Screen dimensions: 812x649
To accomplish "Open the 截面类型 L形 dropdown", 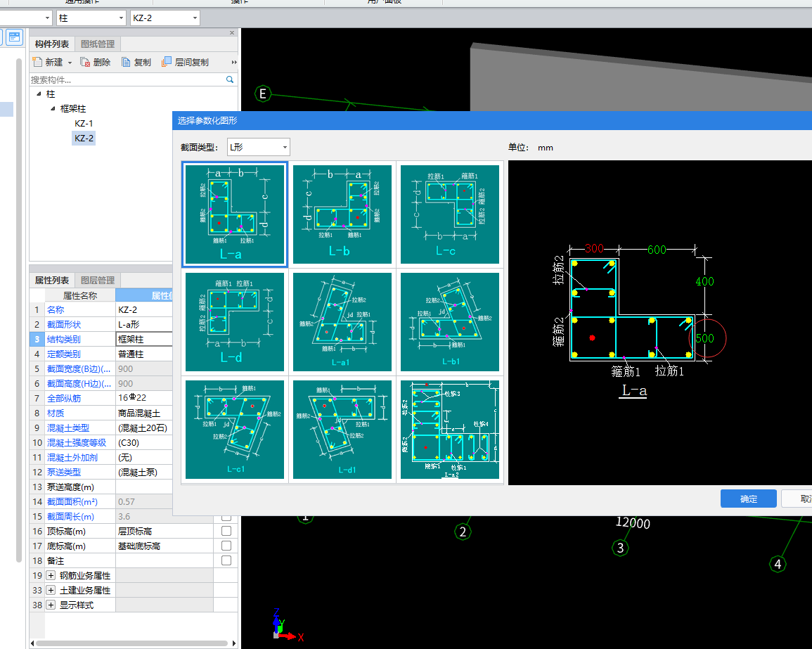I will (x=259, y=147).
